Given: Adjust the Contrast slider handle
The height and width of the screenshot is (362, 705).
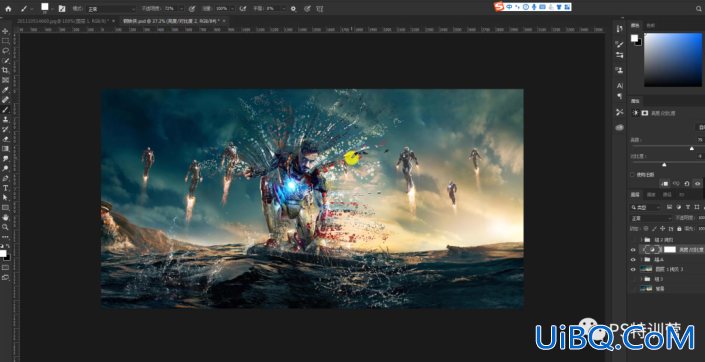Looking at the screenshot, I should coord(664,165).
